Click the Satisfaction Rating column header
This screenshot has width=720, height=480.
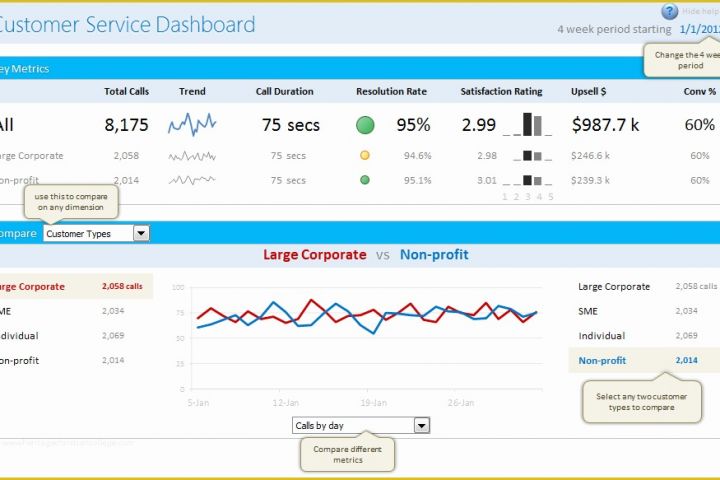(x=501, y=91)
